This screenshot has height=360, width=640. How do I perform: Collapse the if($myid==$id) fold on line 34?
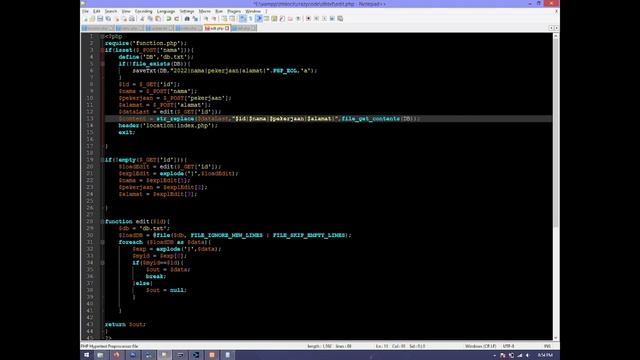click(x=102, y=263)
